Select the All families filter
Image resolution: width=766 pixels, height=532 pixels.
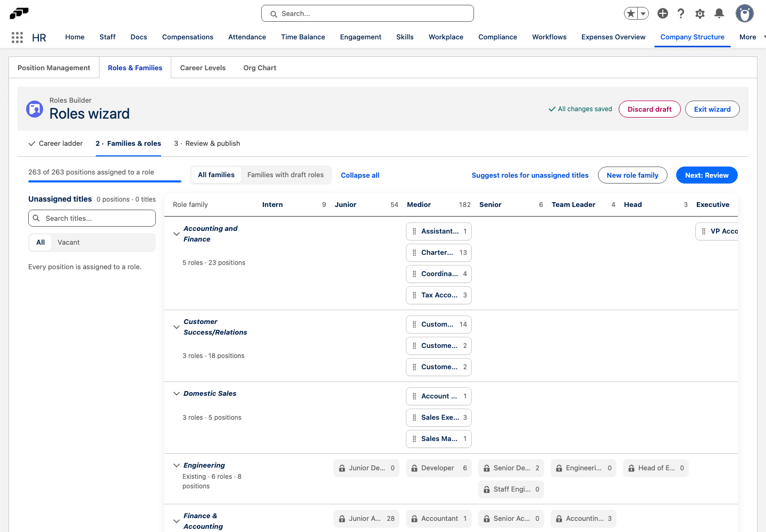216,175
